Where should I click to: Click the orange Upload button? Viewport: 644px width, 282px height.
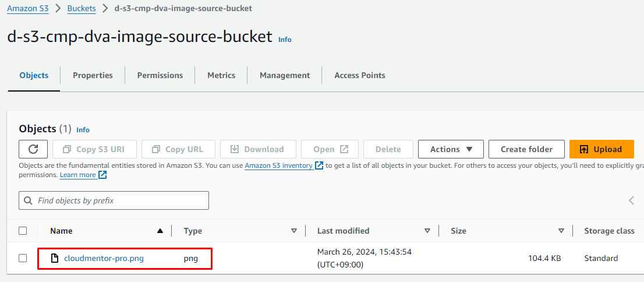point(601,149)
